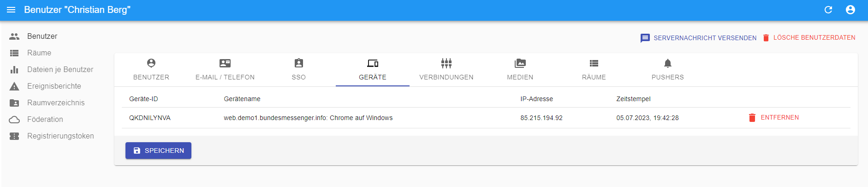Screen dimensions: 868x187
Task: Open the user profile account icon
Action: click(850, 10)
